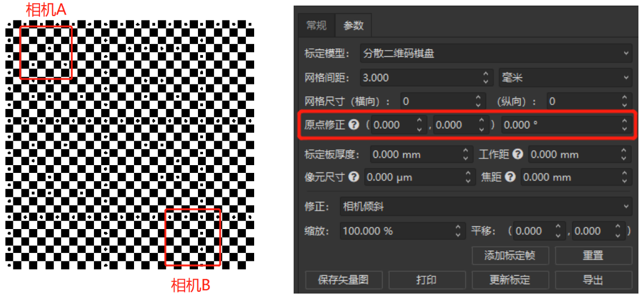Click help icon beside 焦距 label
This screenshot has height=298, width=644.
click(511, 177)
